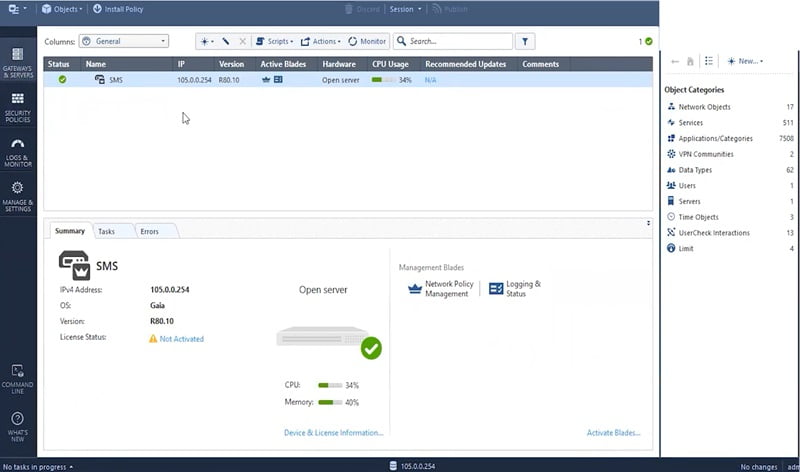
Task: Click Install Policy
Action: [118, 9]
